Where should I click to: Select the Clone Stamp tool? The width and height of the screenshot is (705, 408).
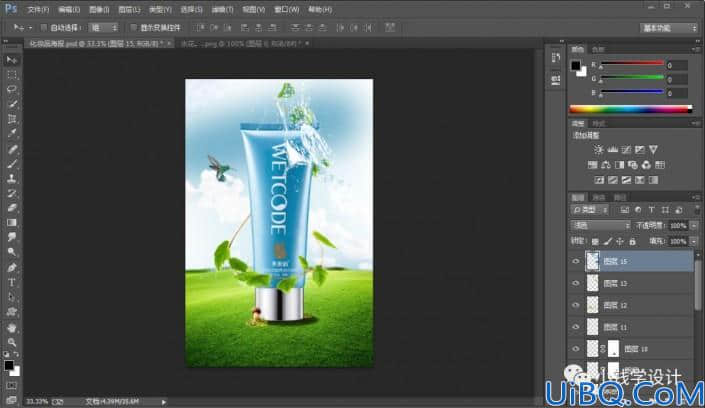tap(12, 179)
